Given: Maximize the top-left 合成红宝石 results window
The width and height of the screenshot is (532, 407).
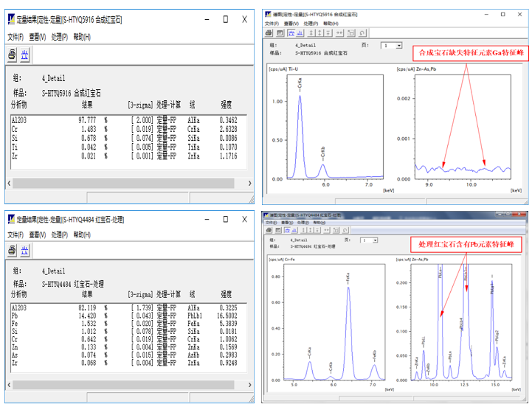Looking at the screenshot, I should pyautogui.click(x=225, y=20).
